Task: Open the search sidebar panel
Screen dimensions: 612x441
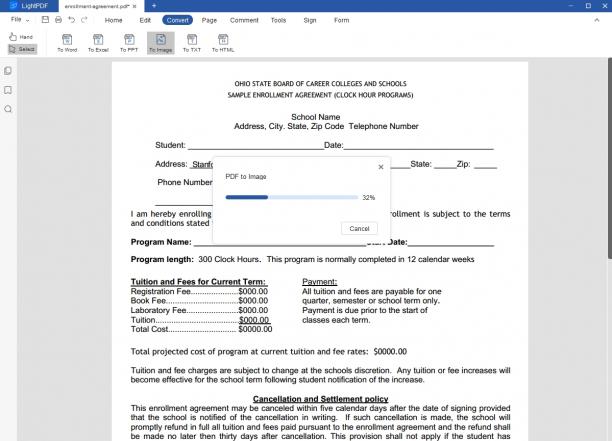Action: click(x=8, y=109)
